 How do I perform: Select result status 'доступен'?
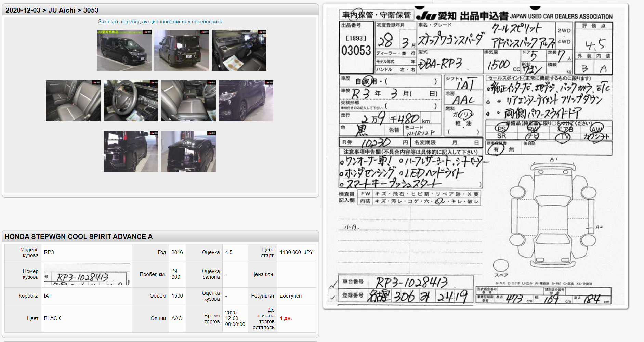tap(291, 296)
